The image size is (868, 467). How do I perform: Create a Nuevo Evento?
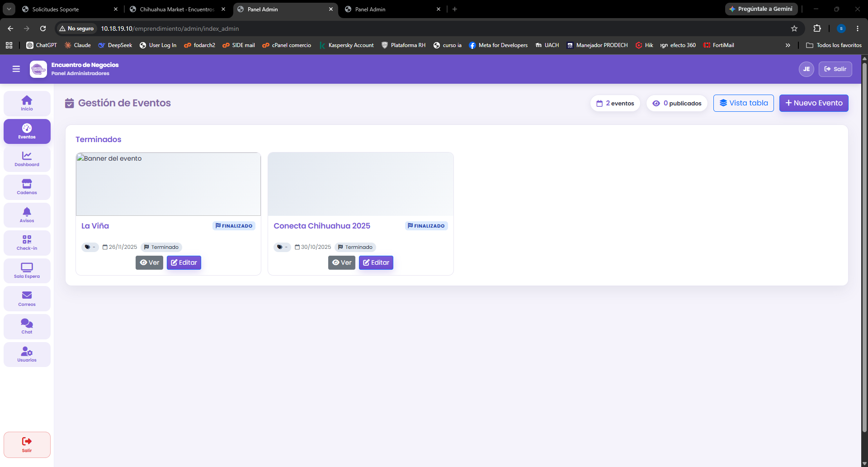[814, 103]
